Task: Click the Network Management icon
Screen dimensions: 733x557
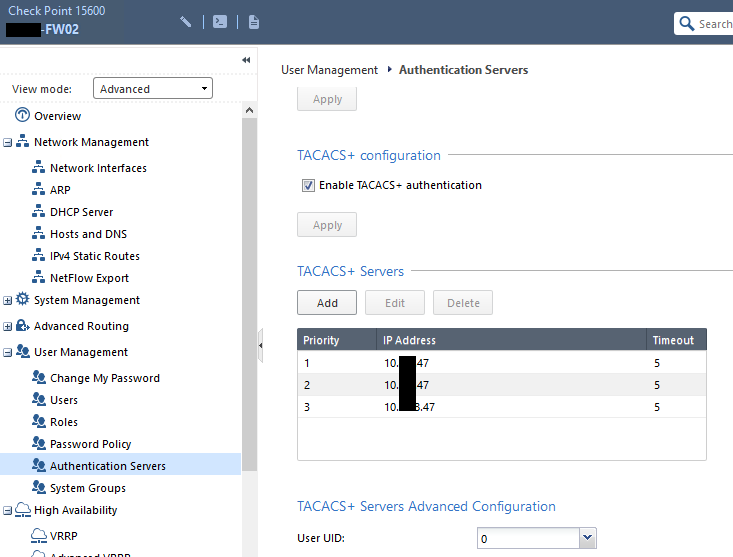Action: [22, 141]
